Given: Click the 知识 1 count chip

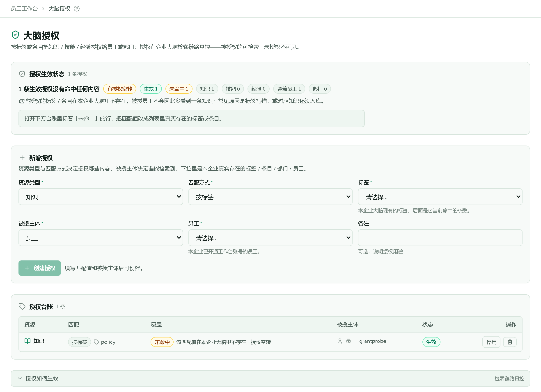Looking at the screenshot, I should 207,89.
